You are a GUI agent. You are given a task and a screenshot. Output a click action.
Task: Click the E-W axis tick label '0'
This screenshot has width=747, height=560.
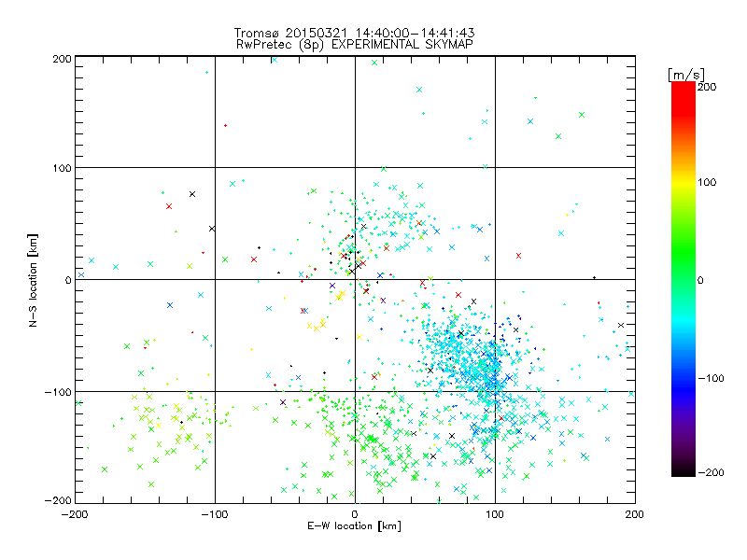point(355,514)
